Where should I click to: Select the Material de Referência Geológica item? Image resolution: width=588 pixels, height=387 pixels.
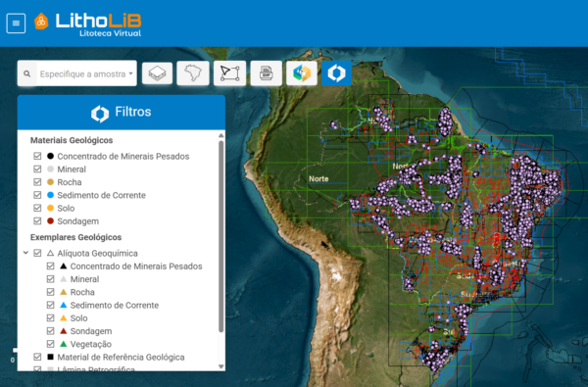click(x=121, y=357)
